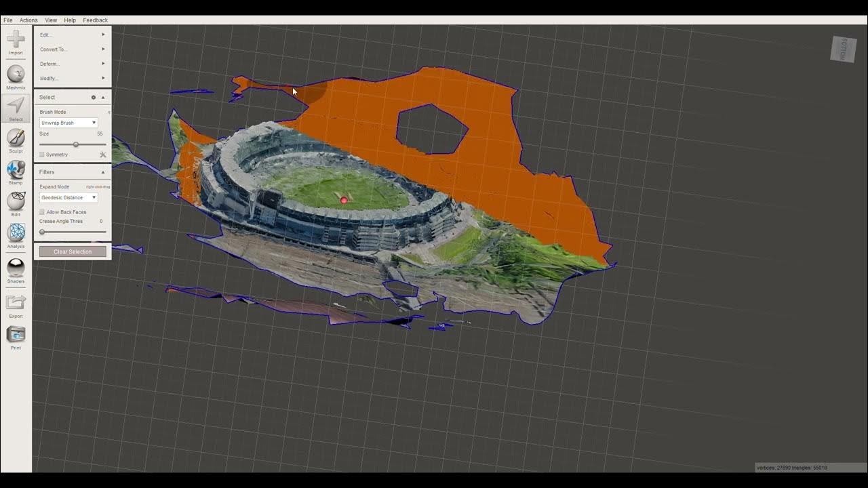Open the Shaders panel
The image size is (868, 488).
click(x=16, y=270)
